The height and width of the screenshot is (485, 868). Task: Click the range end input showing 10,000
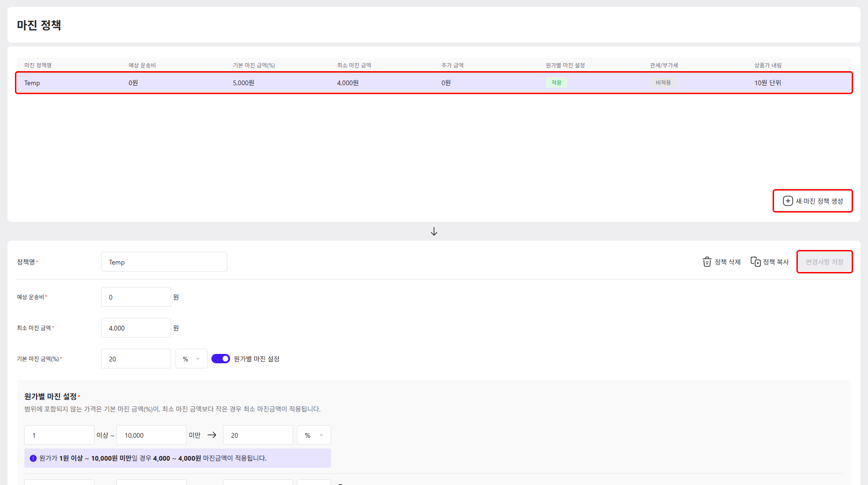pyautogui.click(x=152, y=435)
